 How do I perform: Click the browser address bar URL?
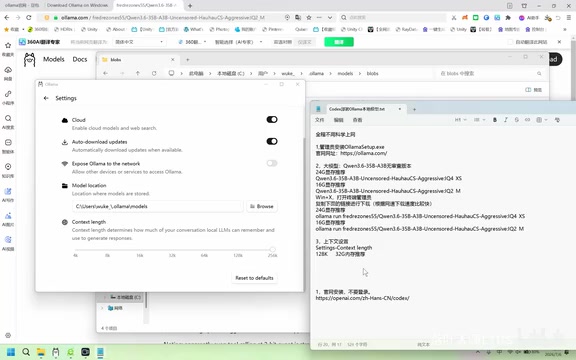pos(163,17)
